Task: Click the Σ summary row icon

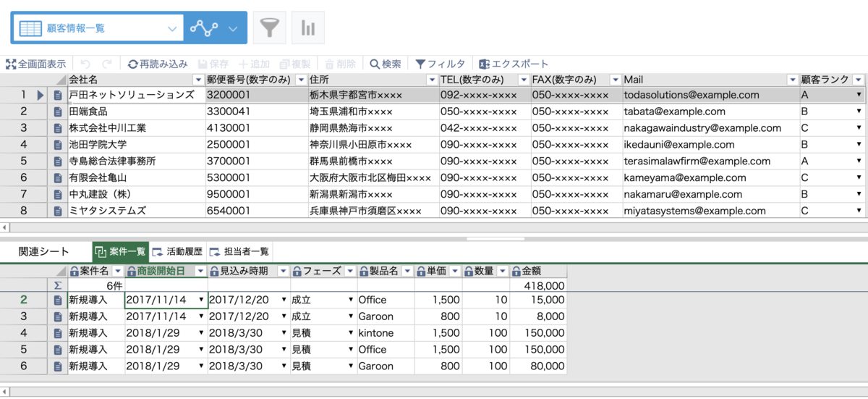Action: click(58, 286)
